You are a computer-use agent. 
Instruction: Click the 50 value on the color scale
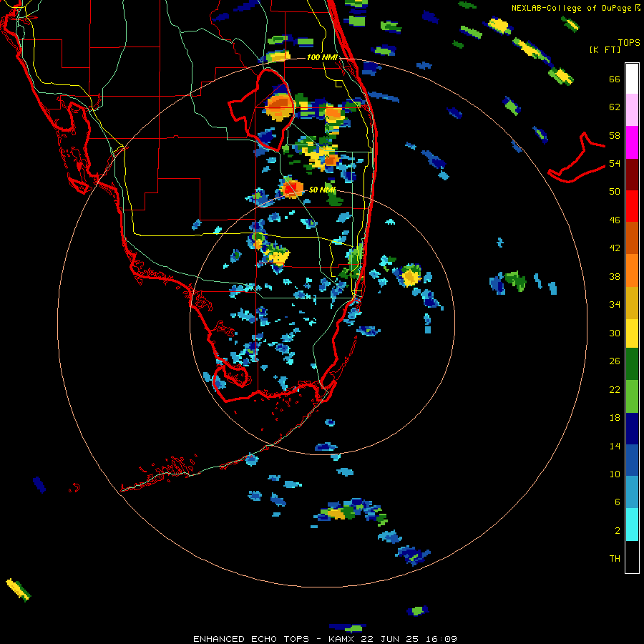coord(615,191)
